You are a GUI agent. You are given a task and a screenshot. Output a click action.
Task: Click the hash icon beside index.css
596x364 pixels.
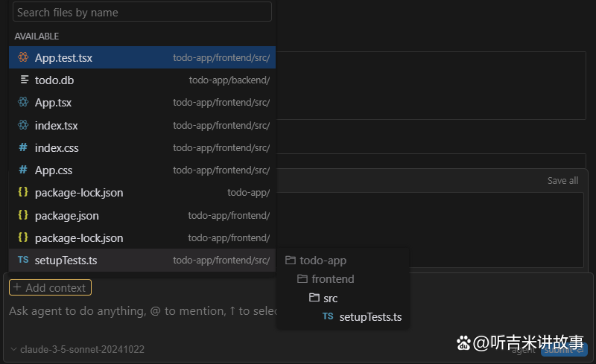(x=23, y=147)
